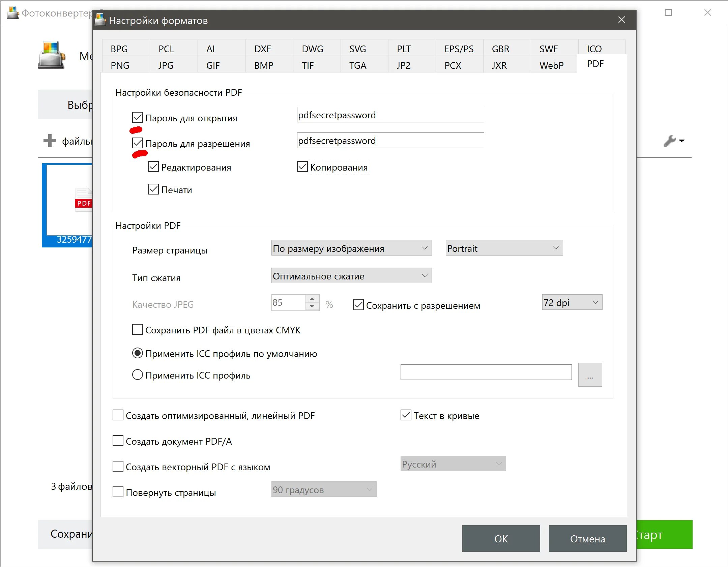The height and width of the screenshot is (567, 728).
Task: Enable Создать документ PDF/A checkbox
Action: point(118,441)
